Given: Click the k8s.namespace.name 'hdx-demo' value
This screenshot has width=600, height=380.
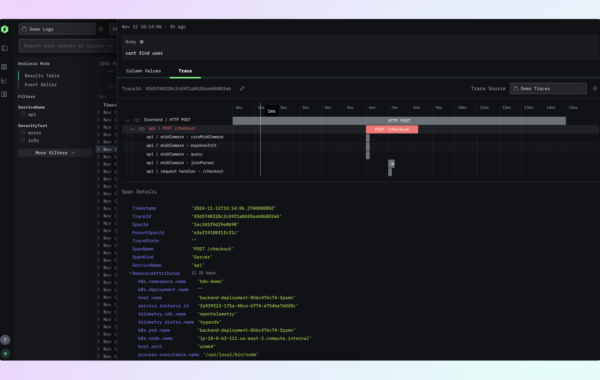Looking at the screenshot, I should [x=210, y=281].
